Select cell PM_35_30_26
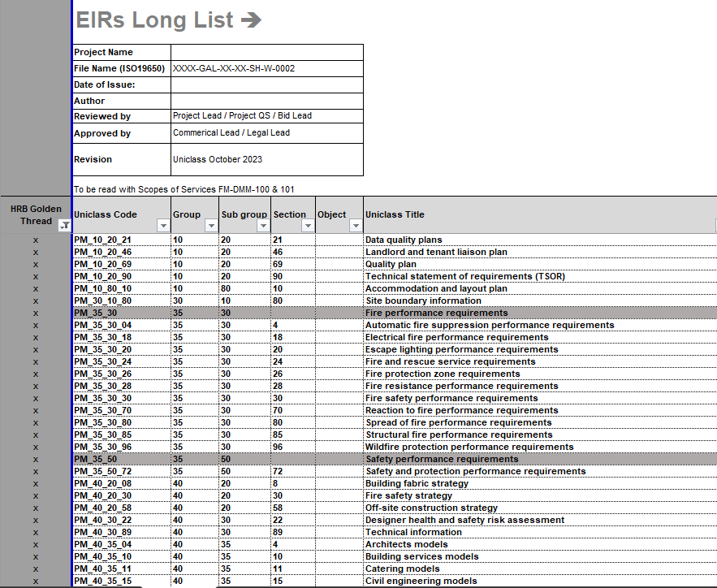 tap(122, 374)
